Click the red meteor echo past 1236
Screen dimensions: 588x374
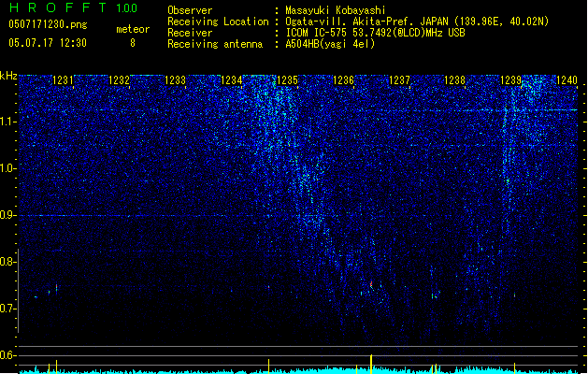(371, 284)
